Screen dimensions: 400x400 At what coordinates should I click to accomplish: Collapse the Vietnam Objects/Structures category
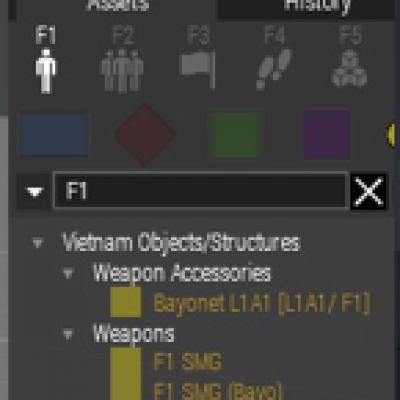(x=38, y=242)
